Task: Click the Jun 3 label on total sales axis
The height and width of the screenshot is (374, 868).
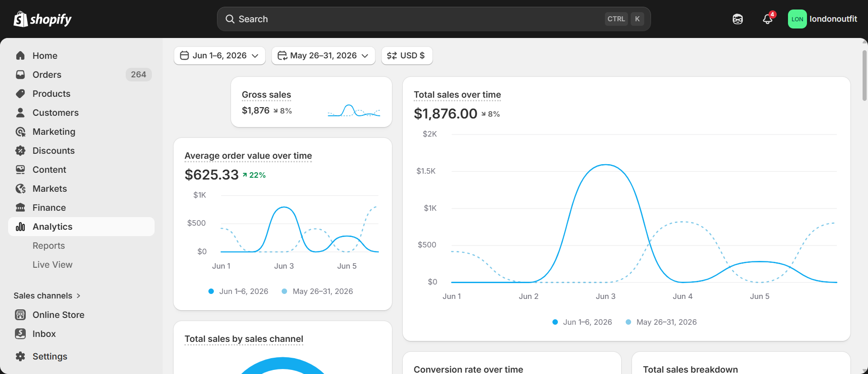Action: coord(605,296)
